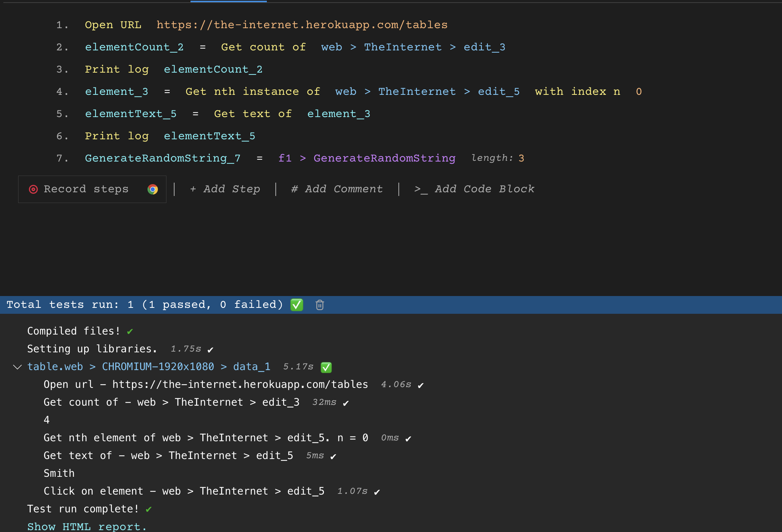This screenshot has width=782, height=532.
Task: Click checkmark after Open url log line
Action: 421,385
